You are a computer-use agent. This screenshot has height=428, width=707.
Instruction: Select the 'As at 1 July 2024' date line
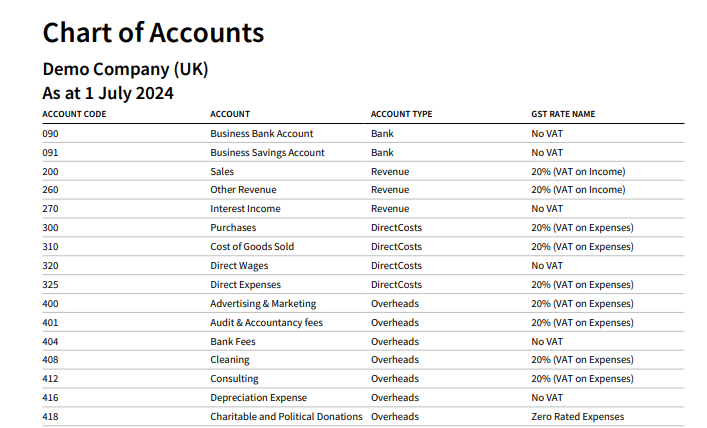tap(108, 94)
